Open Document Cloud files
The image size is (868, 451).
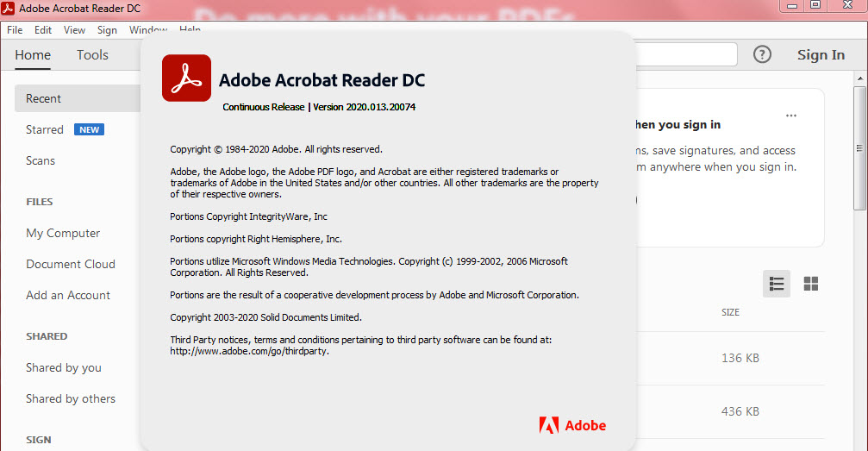(71, 264)
